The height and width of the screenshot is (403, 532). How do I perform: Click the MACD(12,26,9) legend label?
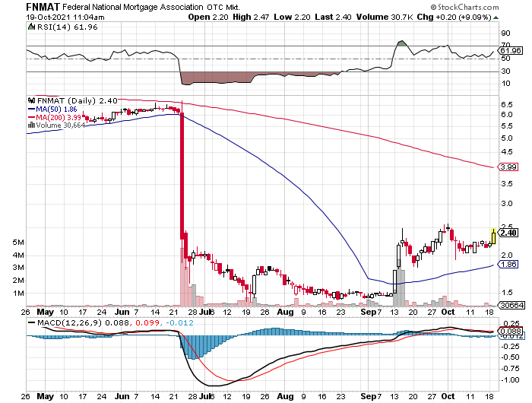tap(70, 322)
